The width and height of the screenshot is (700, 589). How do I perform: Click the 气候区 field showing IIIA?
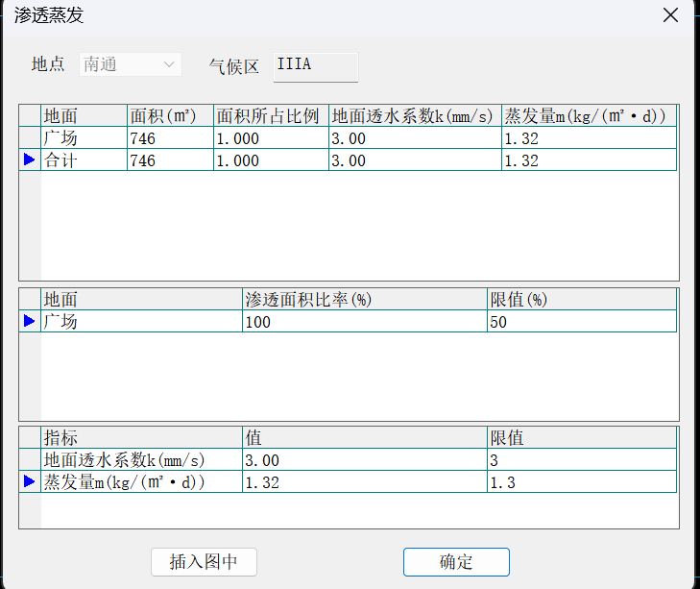[315, 65]
